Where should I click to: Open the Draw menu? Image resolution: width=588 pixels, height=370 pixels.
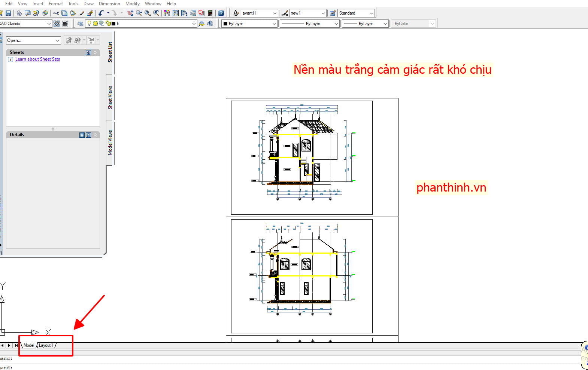88,4
